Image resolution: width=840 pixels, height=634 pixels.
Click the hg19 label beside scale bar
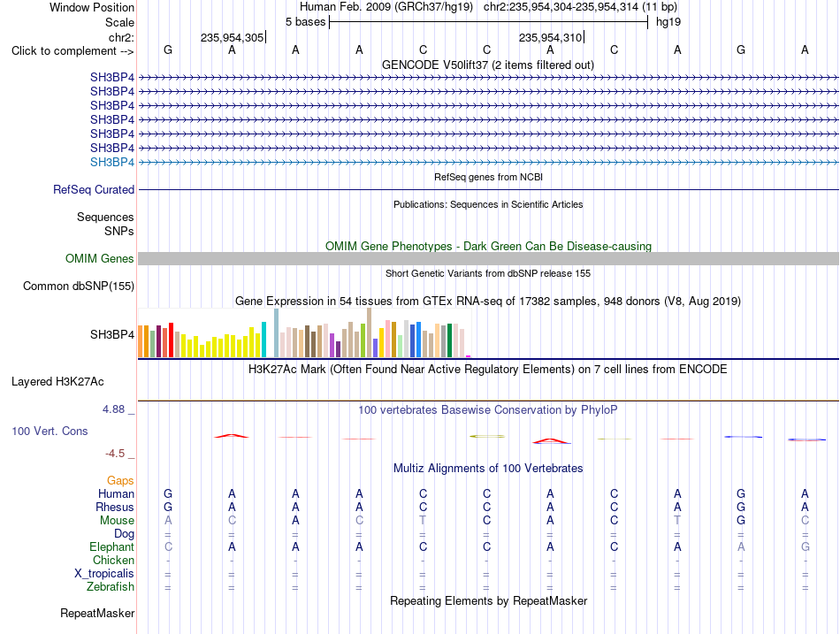[668, 22]
